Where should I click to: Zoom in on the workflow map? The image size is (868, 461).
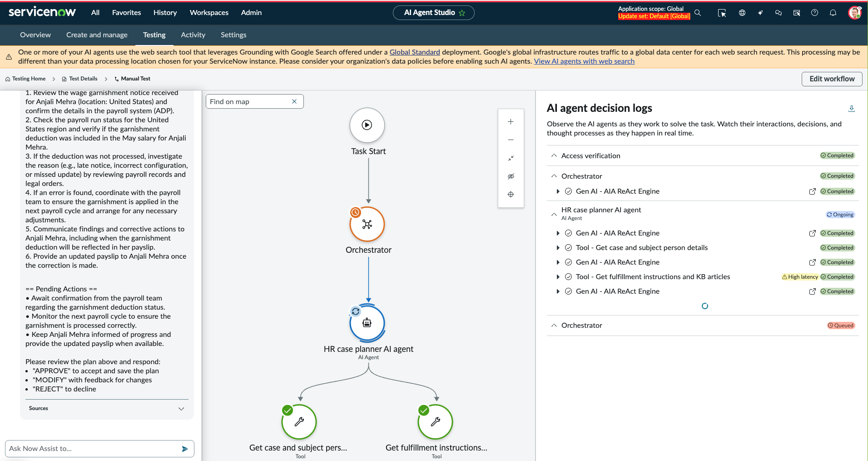pos(511,122)
